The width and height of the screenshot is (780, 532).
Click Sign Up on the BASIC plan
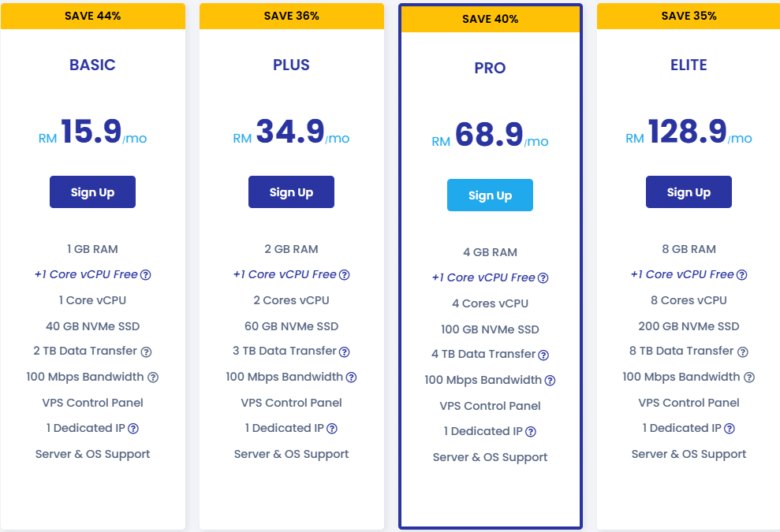92,192
